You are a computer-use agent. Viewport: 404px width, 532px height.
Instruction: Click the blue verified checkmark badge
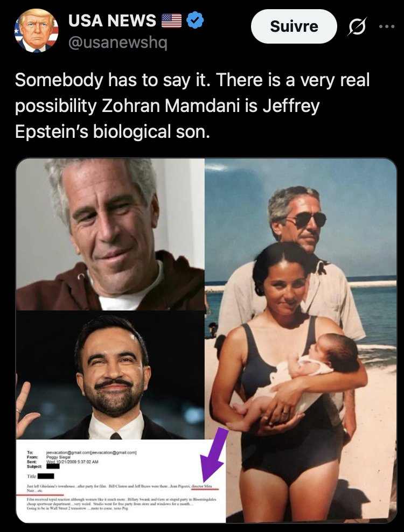(195, 20)
